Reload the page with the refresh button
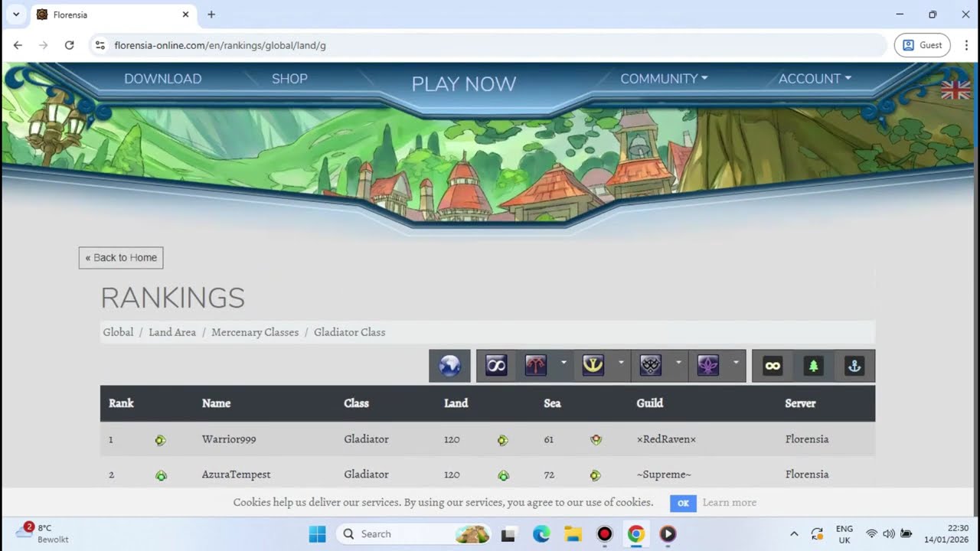 point(69,45)
